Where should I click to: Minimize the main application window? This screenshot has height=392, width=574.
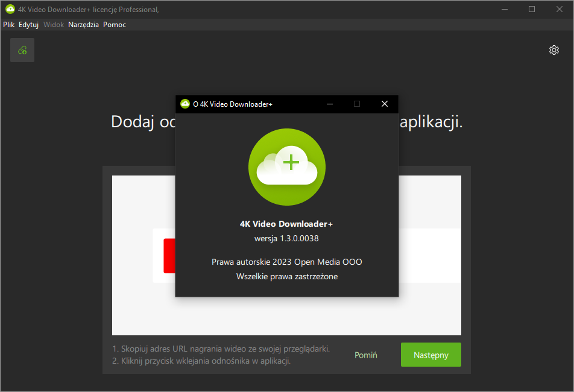pos(505,10)
